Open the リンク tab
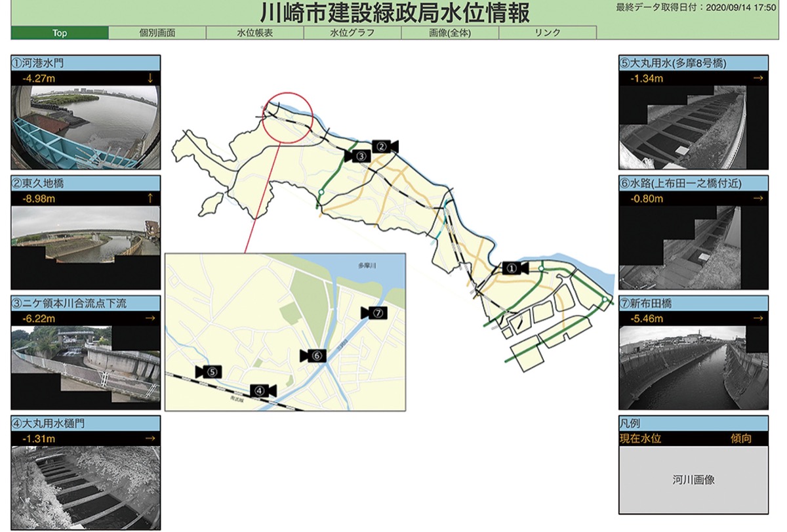Viewport: 787px width, 532px height. click(x=547, y=33)
